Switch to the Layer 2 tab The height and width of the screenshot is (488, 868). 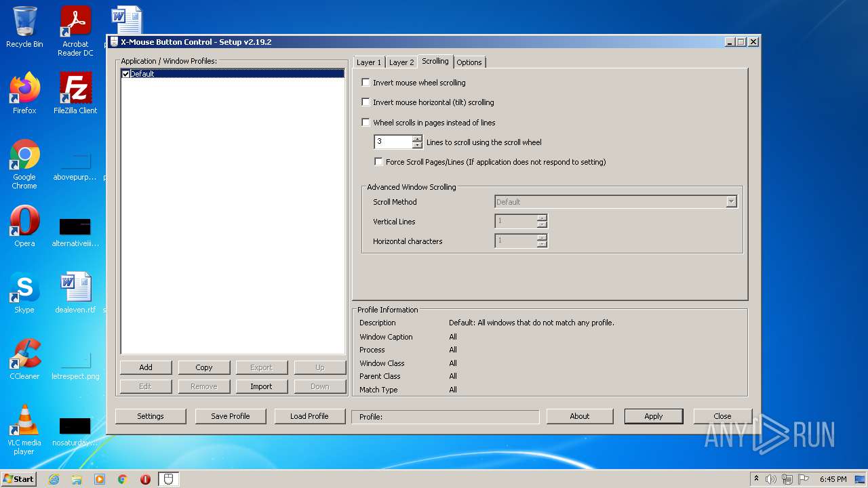tap(401, 62)
